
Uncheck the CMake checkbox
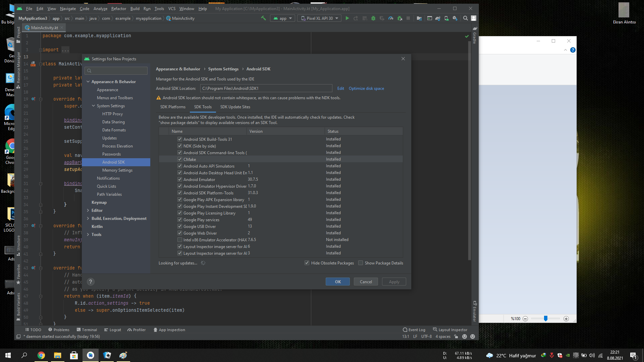pos(180,160)
